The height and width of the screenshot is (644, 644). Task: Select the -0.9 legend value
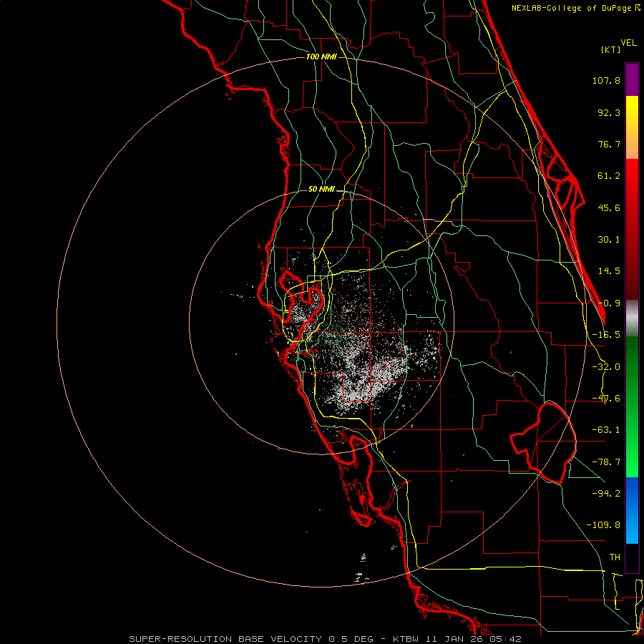[x=609, y=303]
